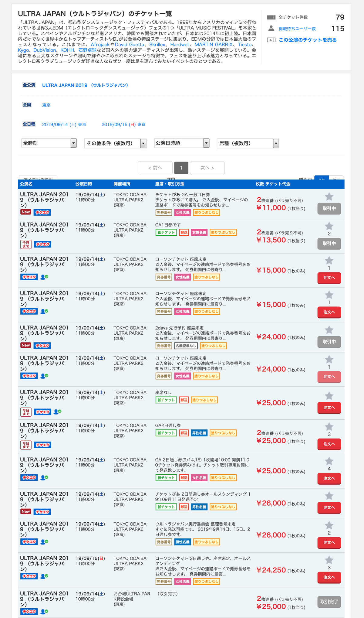The height and width of the screenshot is (618, 364).
Task: Star the GA2日通し券 2枚連番 listing
Action: (329, 427)
